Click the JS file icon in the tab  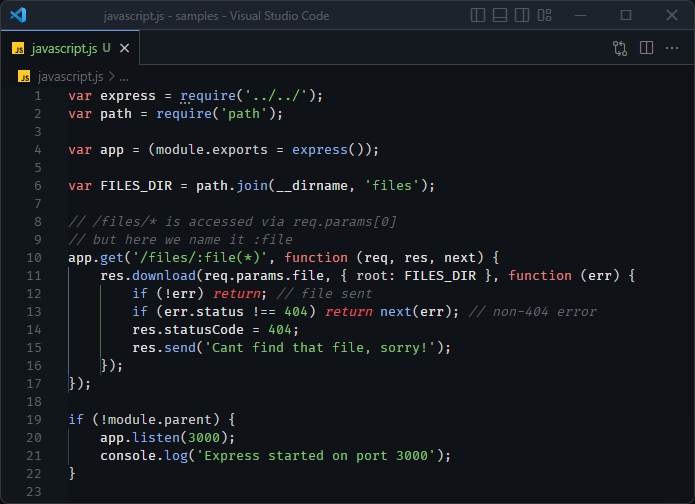click(x=18, y=48)
